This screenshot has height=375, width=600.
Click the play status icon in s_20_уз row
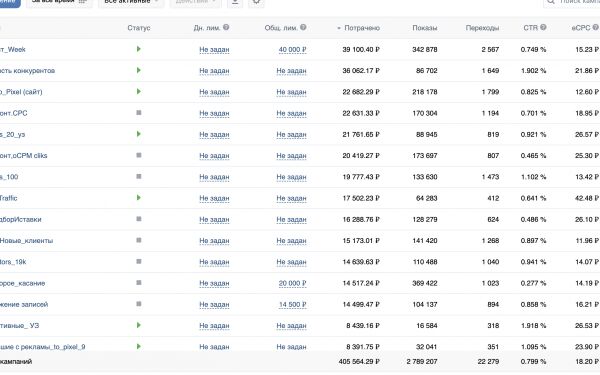[139, 134]
